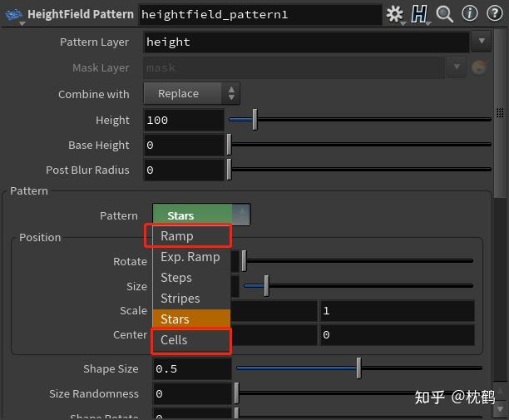Select Steps pattern option
This screenshot has height=420, width=509.
coord(176,278)
